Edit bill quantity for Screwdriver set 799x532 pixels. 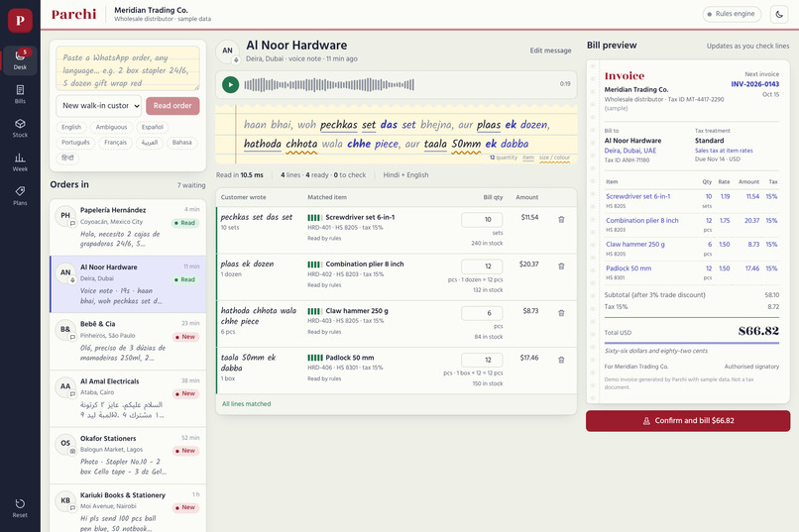(x=482, y=219)
